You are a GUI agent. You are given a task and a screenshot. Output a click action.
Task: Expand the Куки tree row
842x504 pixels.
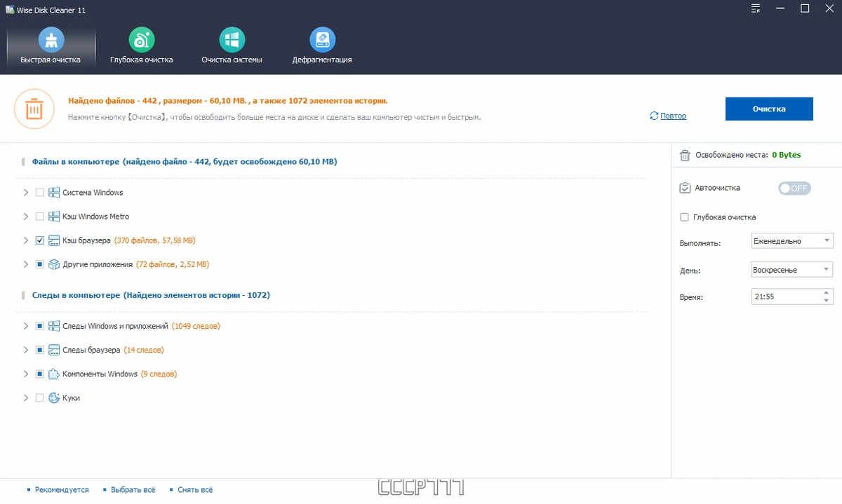(x=26, y=397)
